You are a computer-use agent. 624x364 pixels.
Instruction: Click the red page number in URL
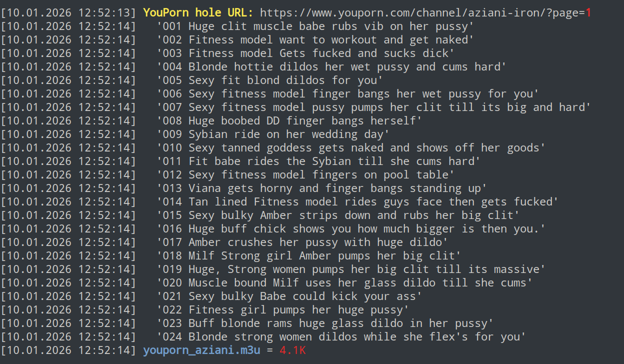click(588, 12)
